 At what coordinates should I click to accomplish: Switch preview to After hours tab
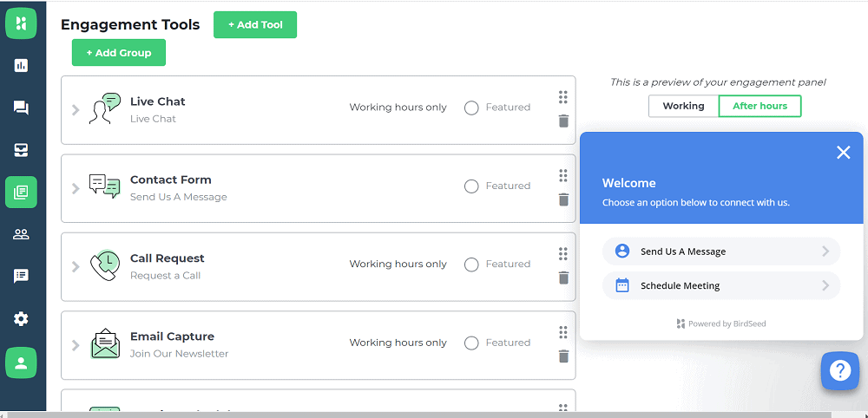759,106
